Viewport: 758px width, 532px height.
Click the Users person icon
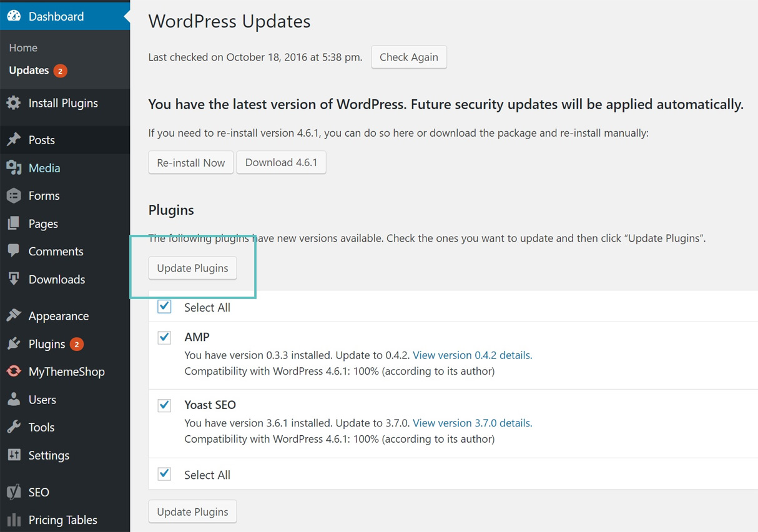[14, 400]
